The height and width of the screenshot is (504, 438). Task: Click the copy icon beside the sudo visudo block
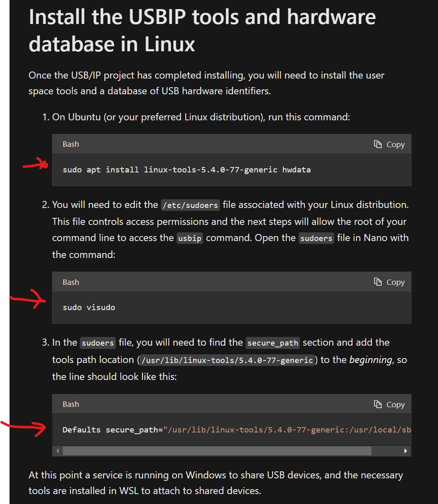(389, 282)
